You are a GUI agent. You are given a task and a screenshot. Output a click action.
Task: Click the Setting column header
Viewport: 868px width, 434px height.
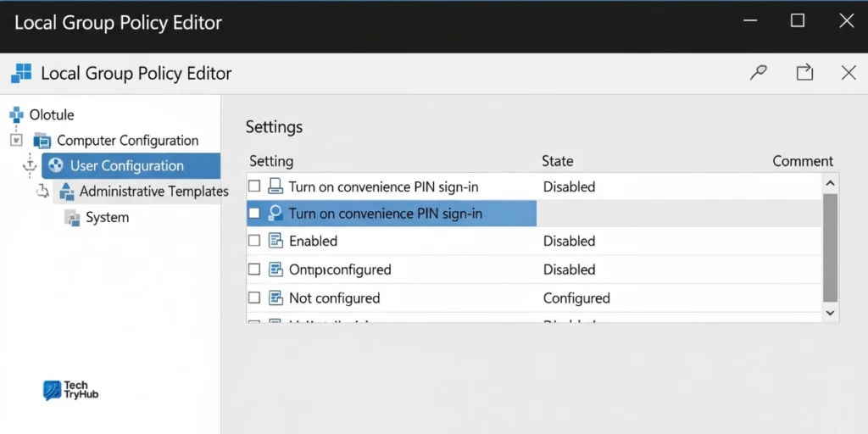tap(270, 161)
